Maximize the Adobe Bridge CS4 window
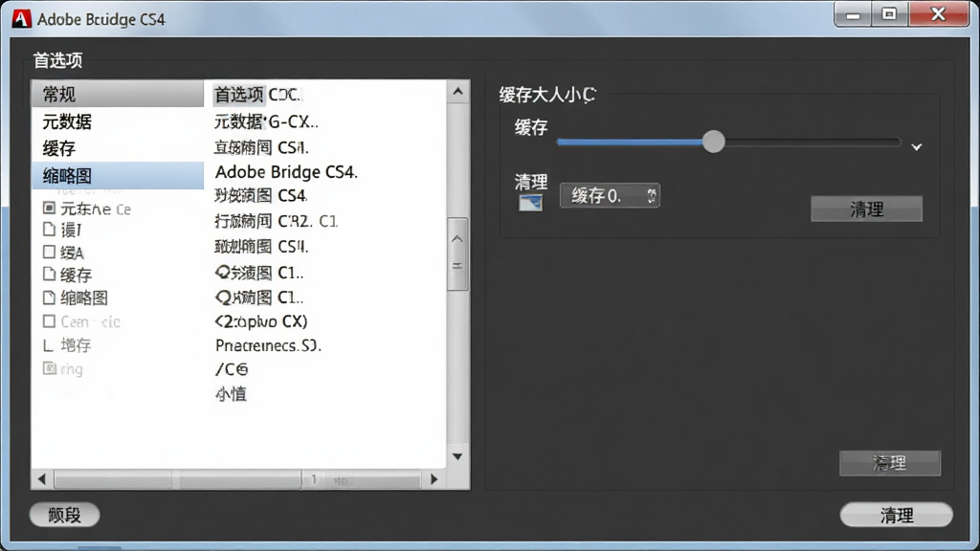The width and height of the screenshot is (980, 551). point(889,14)
